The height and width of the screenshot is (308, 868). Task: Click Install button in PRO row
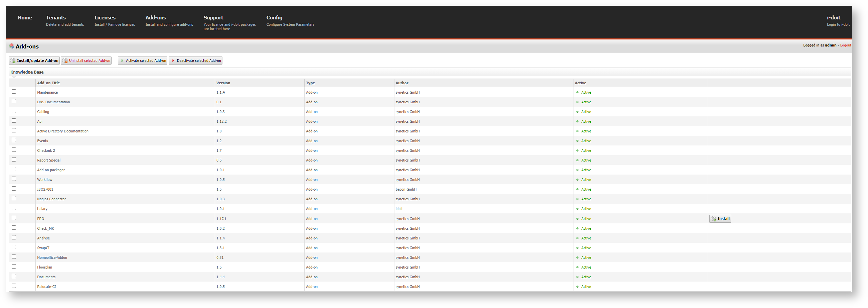720,219
